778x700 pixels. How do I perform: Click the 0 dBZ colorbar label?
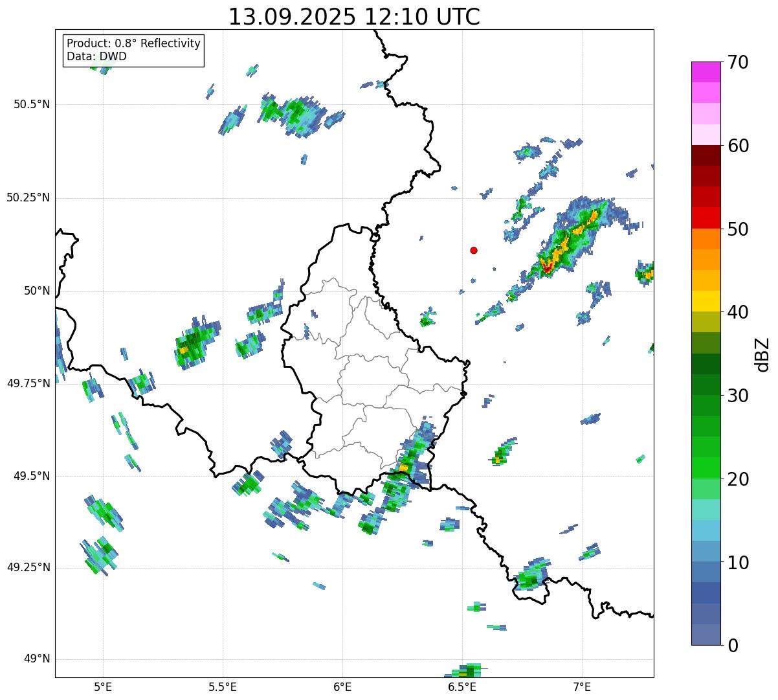click(733, 646)
